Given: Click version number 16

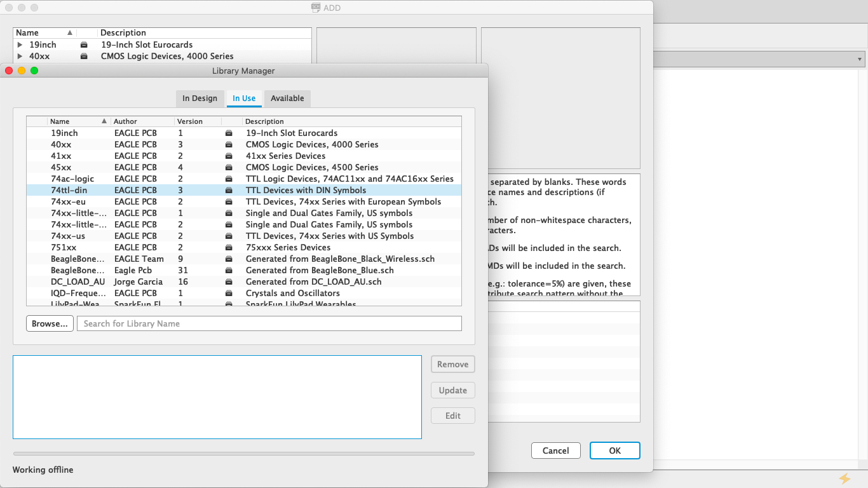Looking at the screenshot, I should point(183,282).
